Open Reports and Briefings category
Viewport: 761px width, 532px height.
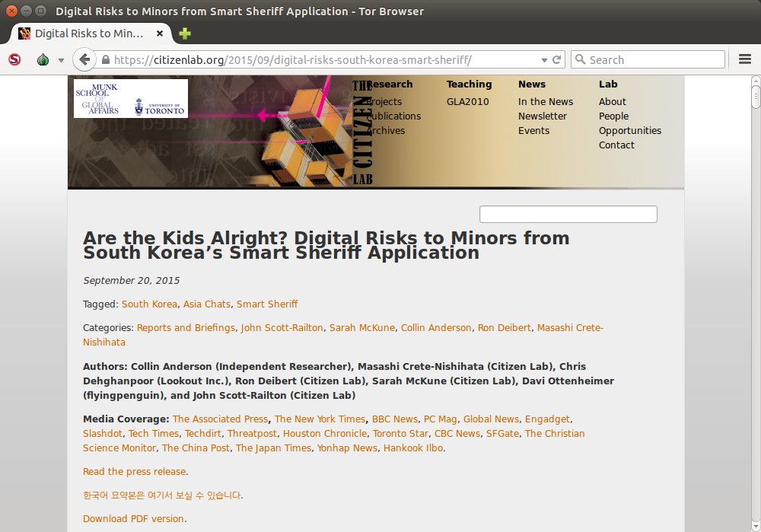tap(186, 327)
